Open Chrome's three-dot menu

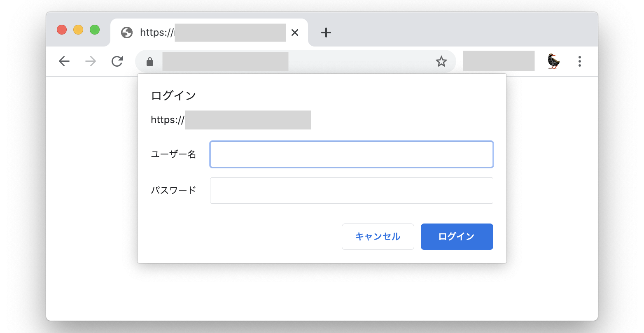[x=579, y=61]
